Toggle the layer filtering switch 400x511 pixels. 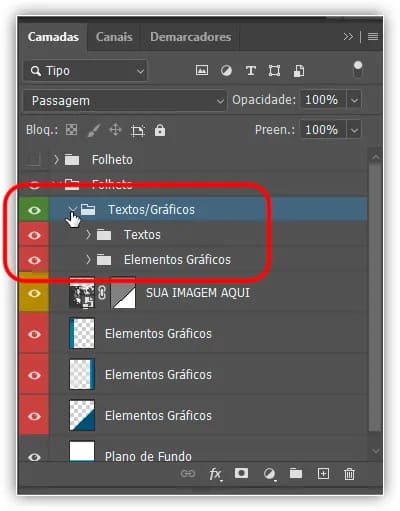click(x=358, y=69)
